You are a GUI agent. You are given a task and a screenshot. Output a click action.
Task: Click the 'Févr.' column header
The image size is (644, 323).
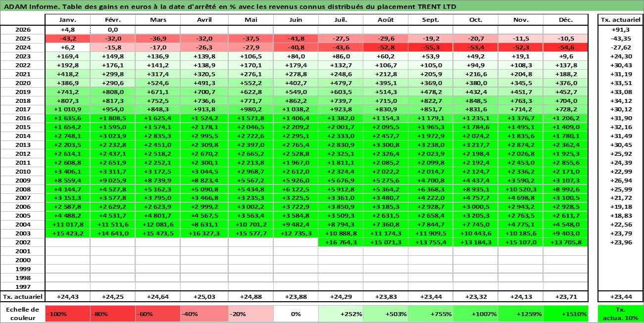(112, 20)
